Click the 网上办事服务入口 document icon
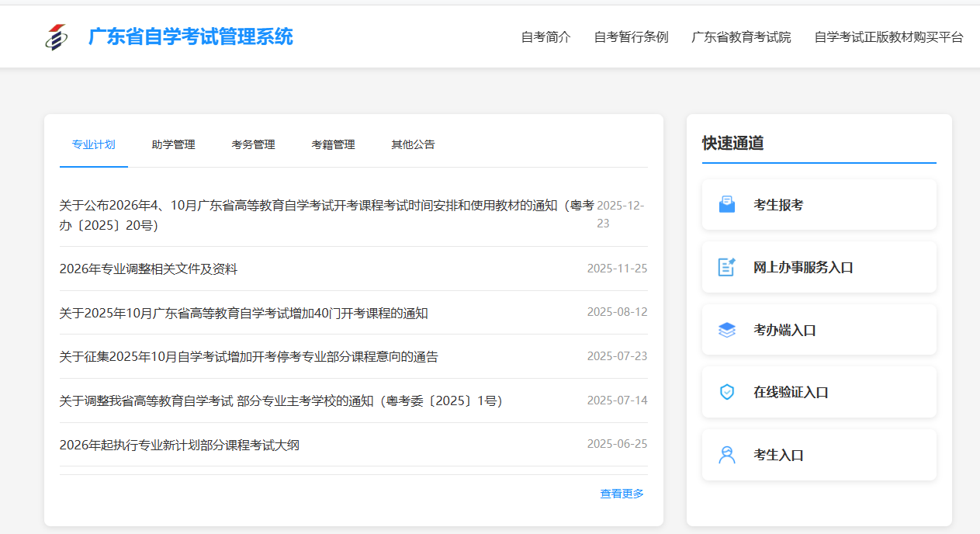The image size is (980, 534). pos(727,267)
